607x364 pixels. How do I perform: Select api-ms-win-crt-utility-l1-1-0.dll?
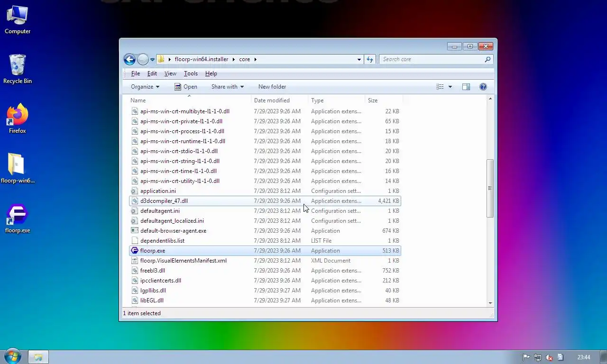click(x=265, y=181)
